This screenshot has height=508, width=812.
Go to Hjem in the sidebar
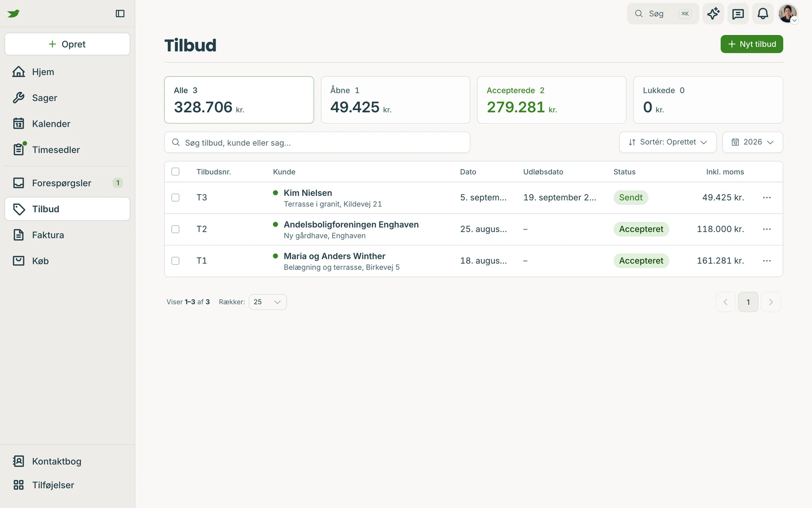(x=67, y=72)
